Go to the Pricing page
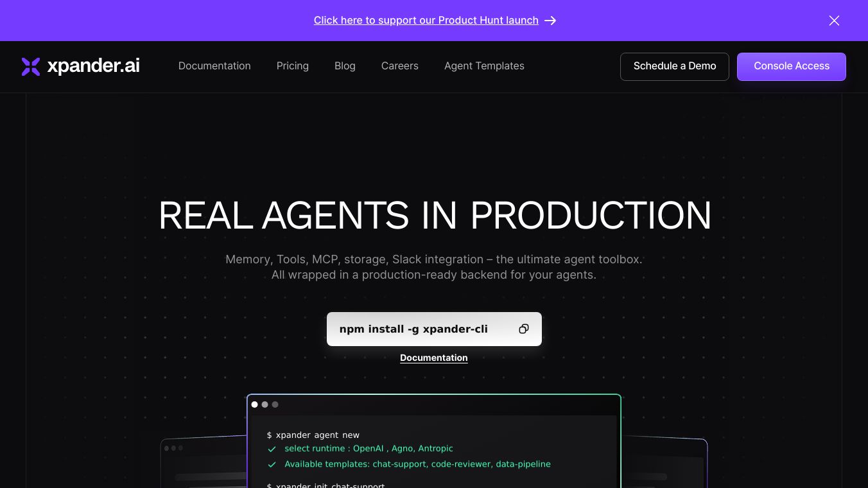The image size is (868, 488). click(x=293, y=66)
